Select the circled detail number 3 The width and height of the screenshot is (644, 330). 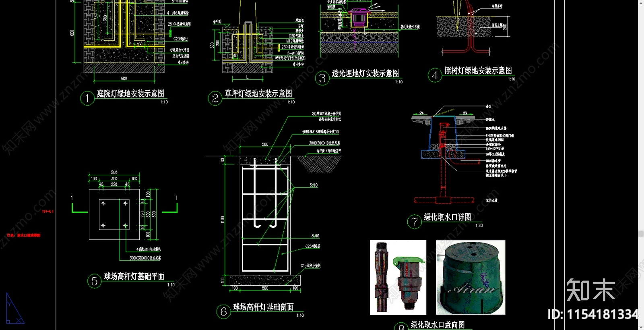click(322, 78)
